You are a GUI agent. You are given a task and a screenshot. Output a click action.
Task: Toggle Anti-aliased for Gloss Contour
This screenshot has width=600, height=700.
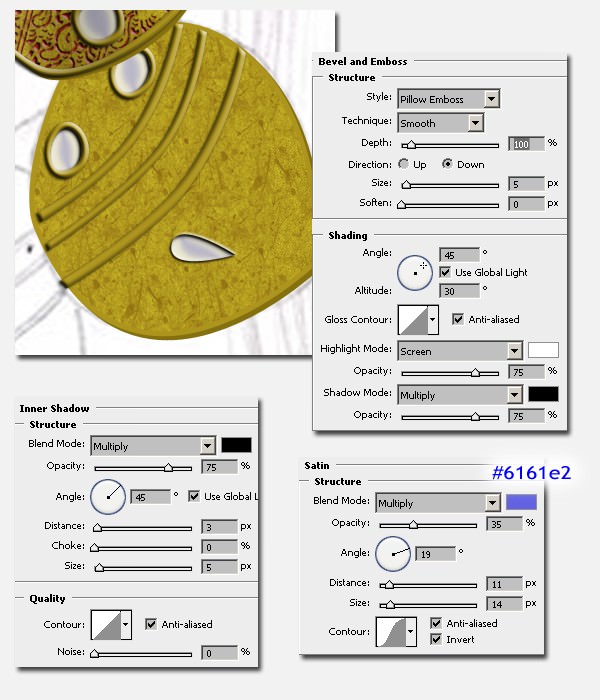click(458, 319)
